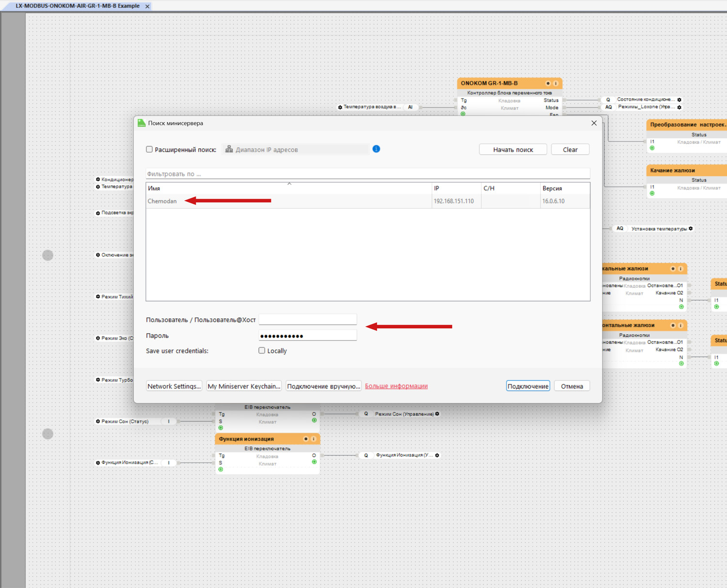The image size is (727, 588).
Task: Open gear icon on Функция ионизация block
Action: click(x=306, y=439)
